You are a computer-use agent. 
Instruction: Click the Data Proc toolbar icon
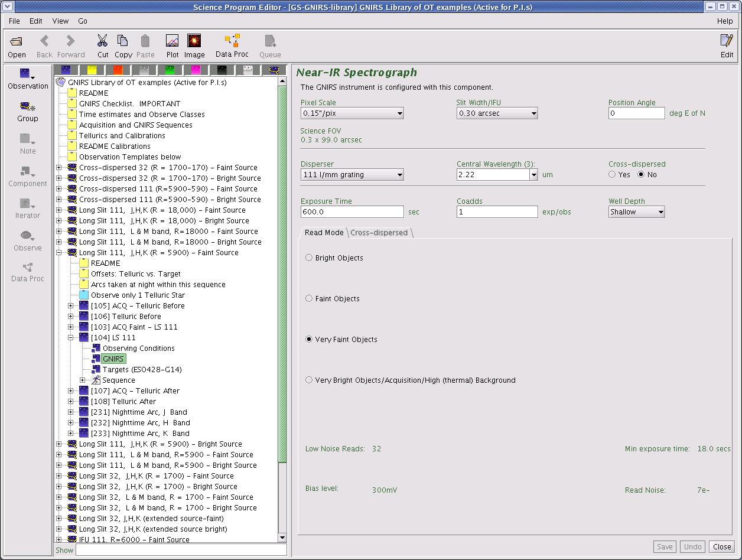(232, 41)
